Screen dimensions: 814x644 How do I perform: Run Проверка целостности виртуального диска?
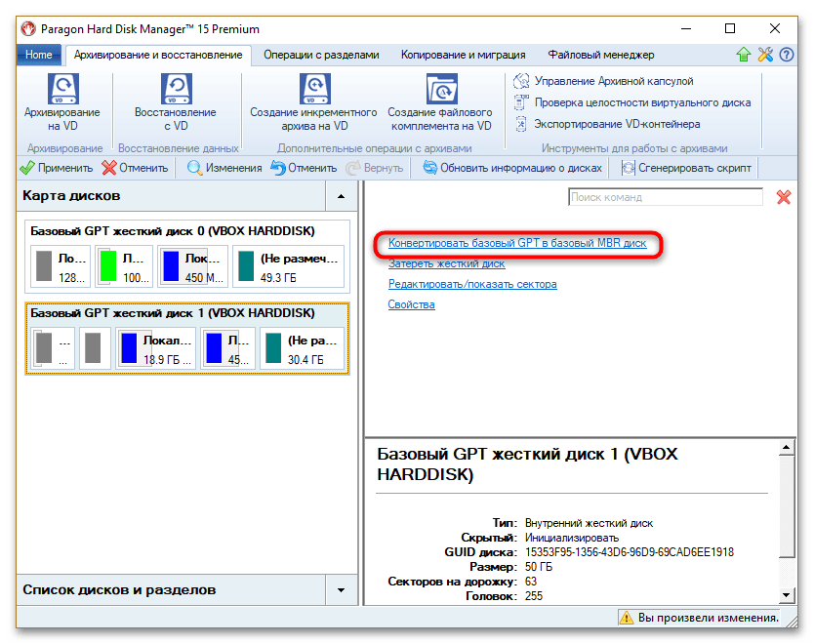click(x=632, y=102)
